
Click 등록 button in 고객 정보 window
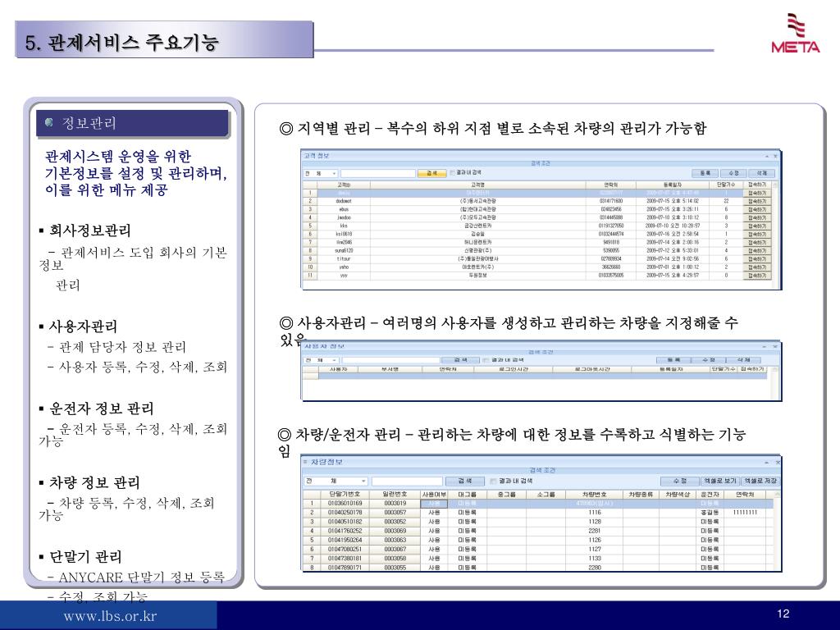click(x=705, y=173)
